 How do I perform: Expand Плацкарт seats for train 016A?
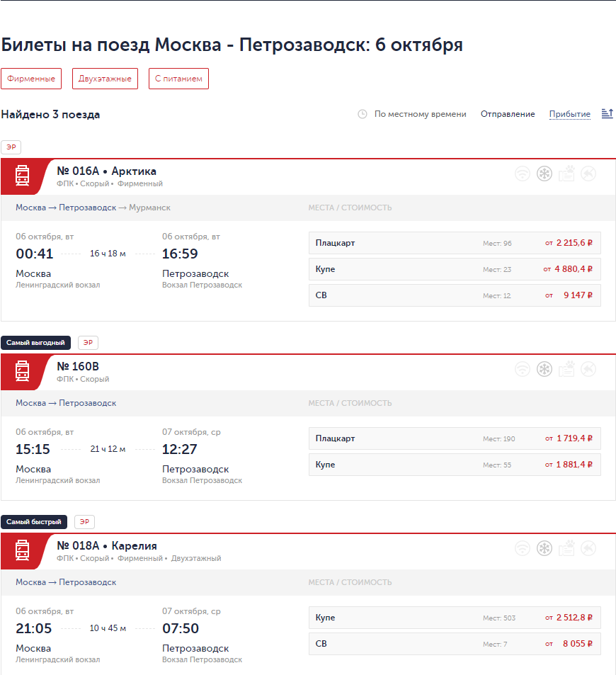(x=455, y=243)
